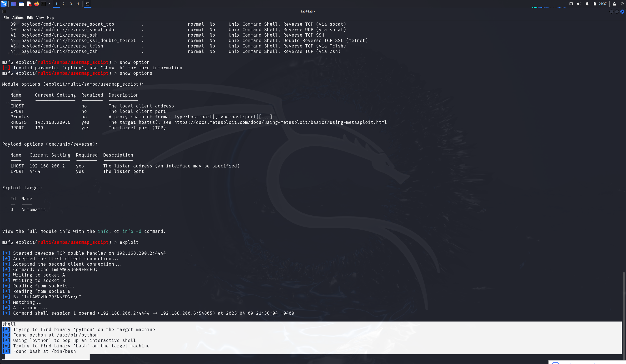Open the text editor launcher icon
The image size is (626, 364).
29,4
